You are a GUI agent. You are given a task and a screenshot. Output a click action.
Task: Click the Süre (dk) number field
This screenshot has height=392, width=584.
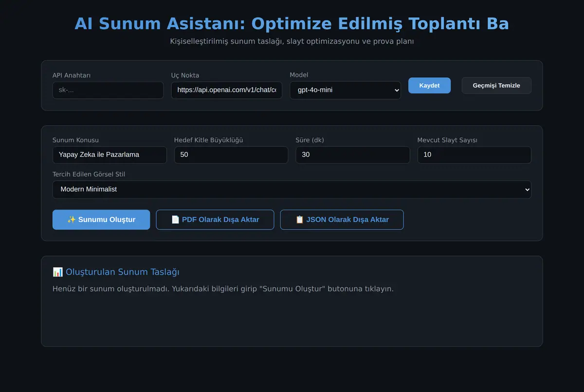click(353, 155)
